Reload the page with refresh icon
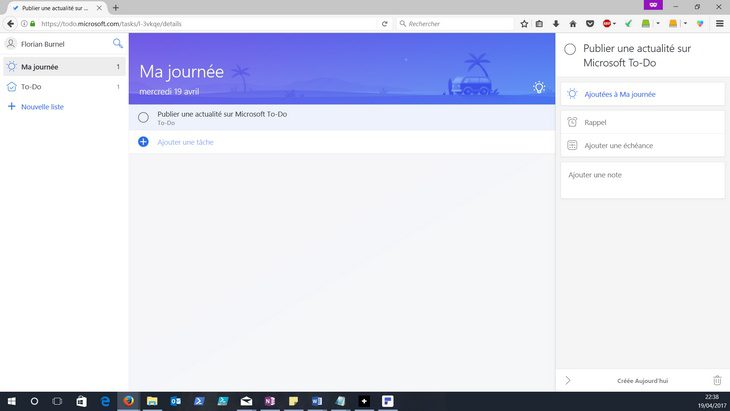 point(385,24)
